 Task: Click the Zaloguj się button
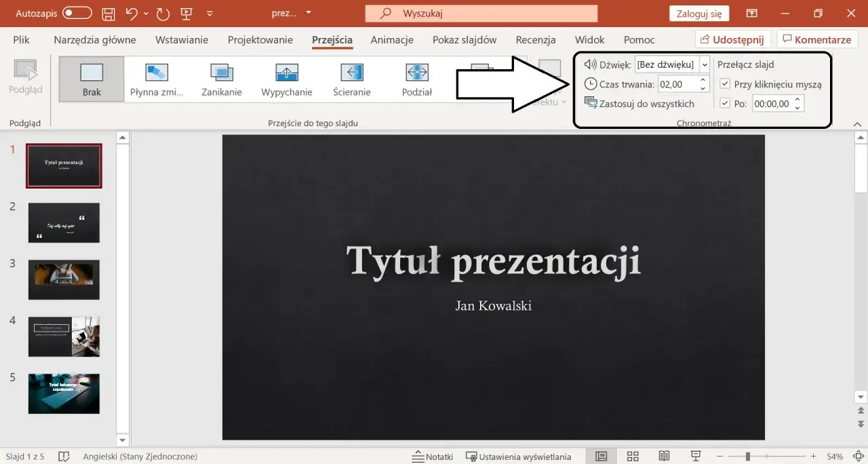coord(698,13)
